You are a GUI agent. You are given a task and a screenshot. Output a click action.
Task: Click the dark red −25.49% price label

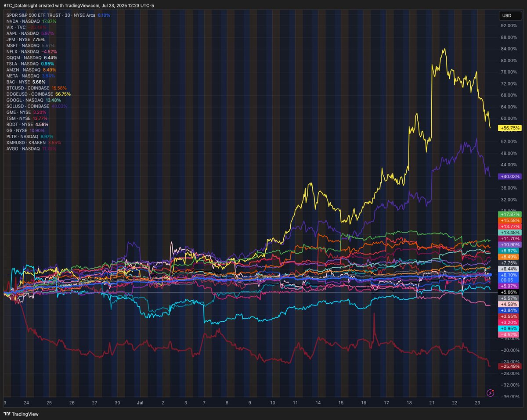pyautogui.click(x=509, y=366)
